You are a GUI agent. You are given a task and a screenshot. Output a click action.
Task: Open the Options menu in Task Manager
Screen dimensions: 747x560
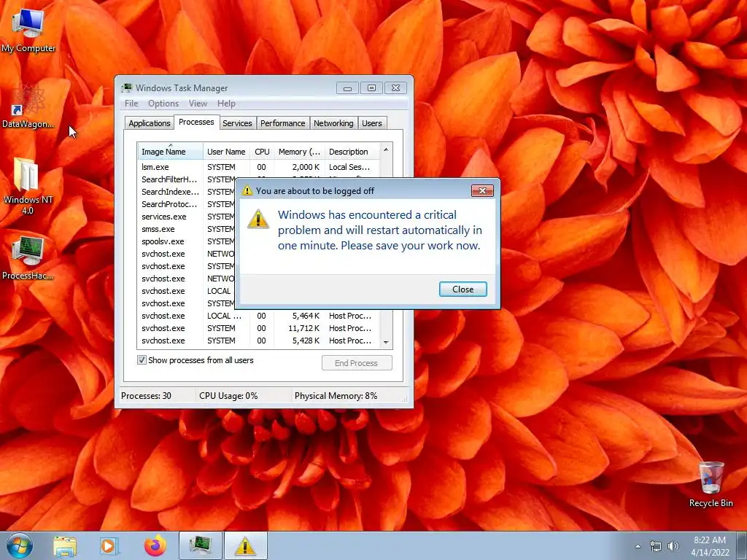click(163, 104)
